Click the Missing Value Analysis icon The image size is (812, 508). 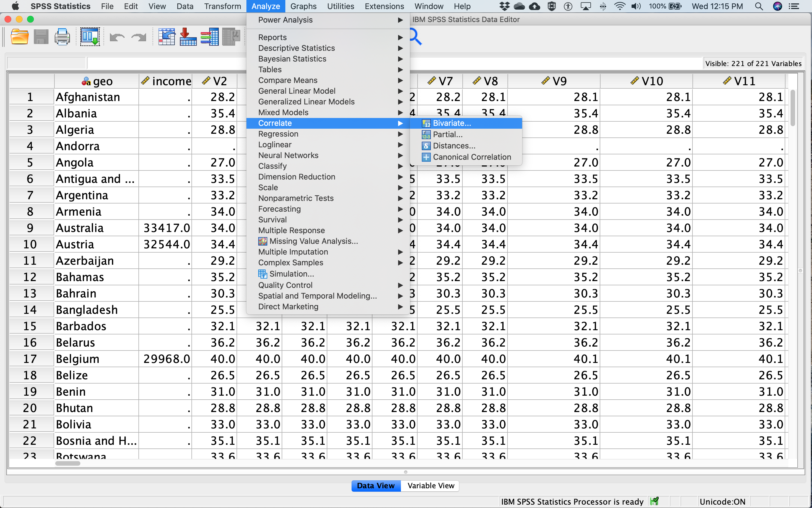point(263,241)
